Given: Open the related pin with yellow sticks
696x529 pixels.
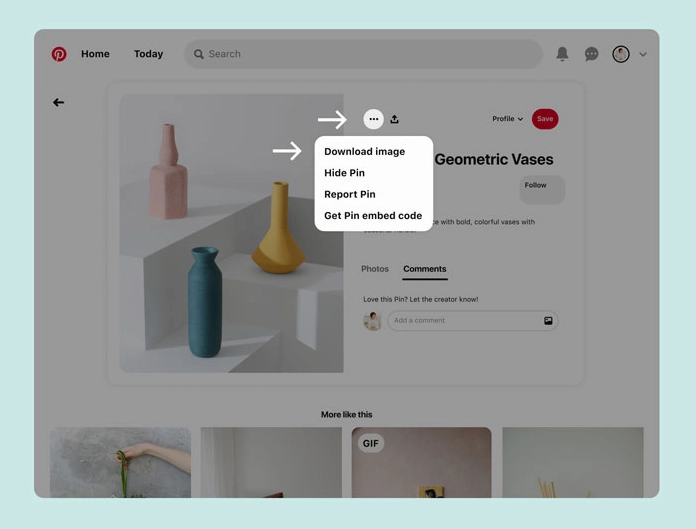Looking at the screenshot, I should pos(573,462).
